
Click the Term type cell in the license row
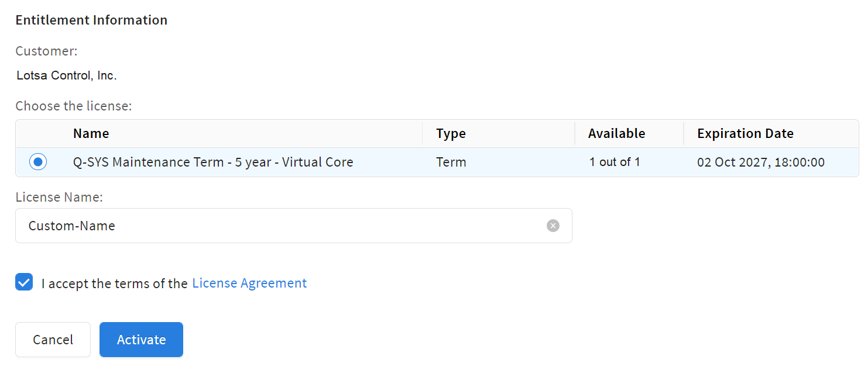pyautogui.click(x=451, y=162)
